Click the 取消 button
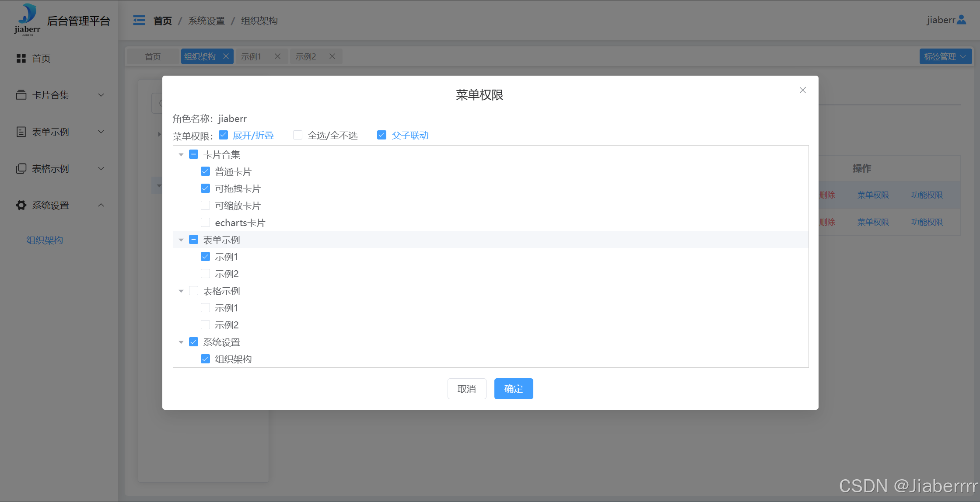Screen dimensions: 980x502 pos(466,389)
